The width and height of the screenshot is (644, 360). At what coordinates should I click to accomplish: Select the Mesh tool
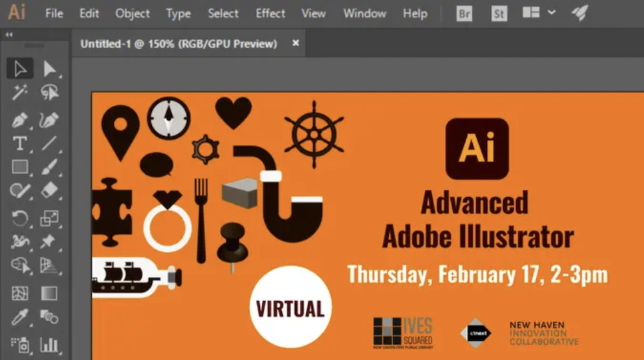(20, 293)
